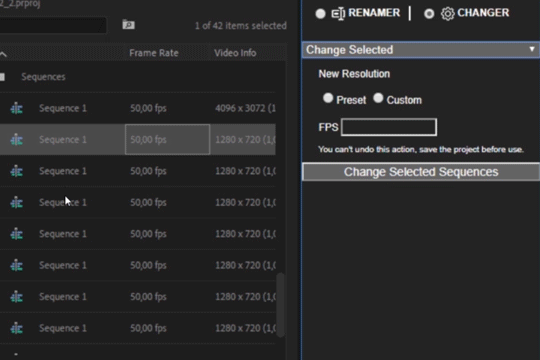
Task: Click the sequence icon in the 4096 x 3072 row
Action: tap(17, 109)
